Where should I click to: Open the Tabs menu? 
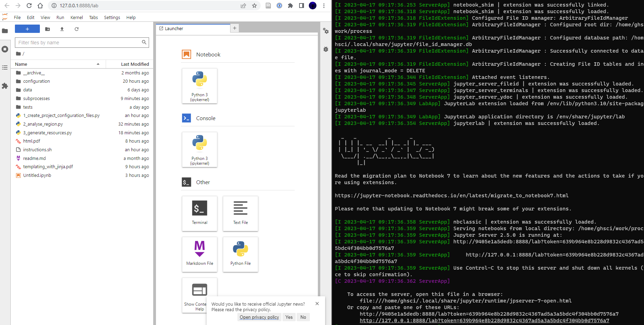94,17
